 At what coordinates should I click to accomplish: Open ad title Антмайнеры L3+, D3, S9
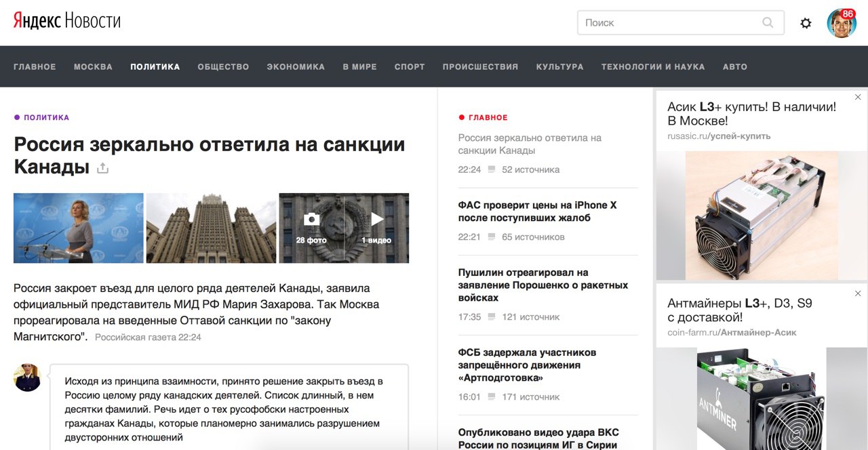740,310
